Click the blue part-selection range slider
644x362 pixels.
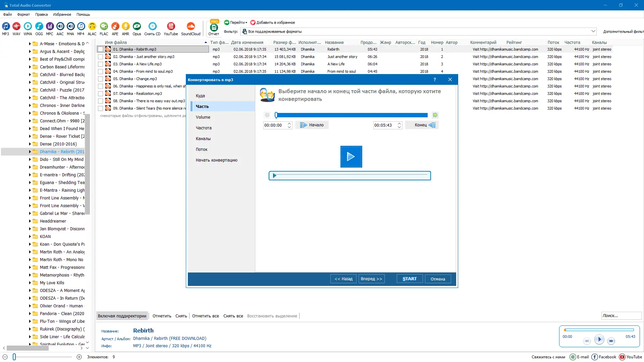[351, 115]
